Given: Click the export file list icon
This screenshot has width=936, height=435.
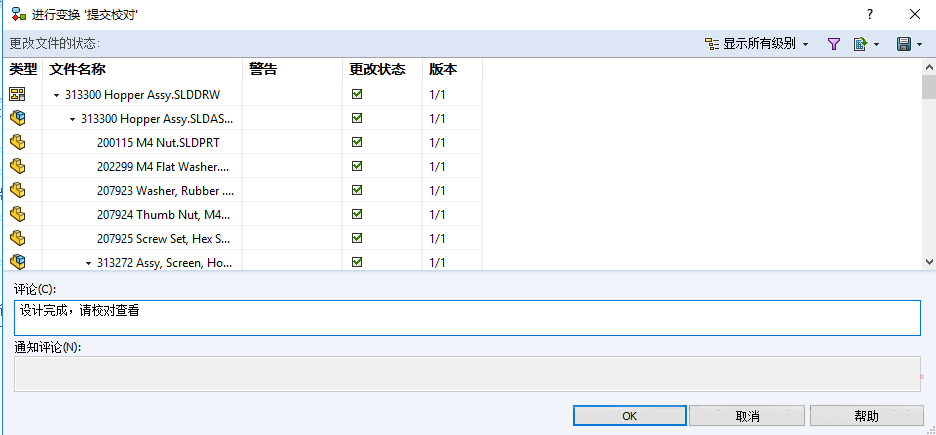Looking at the screenshot, I should pos(860,44).
